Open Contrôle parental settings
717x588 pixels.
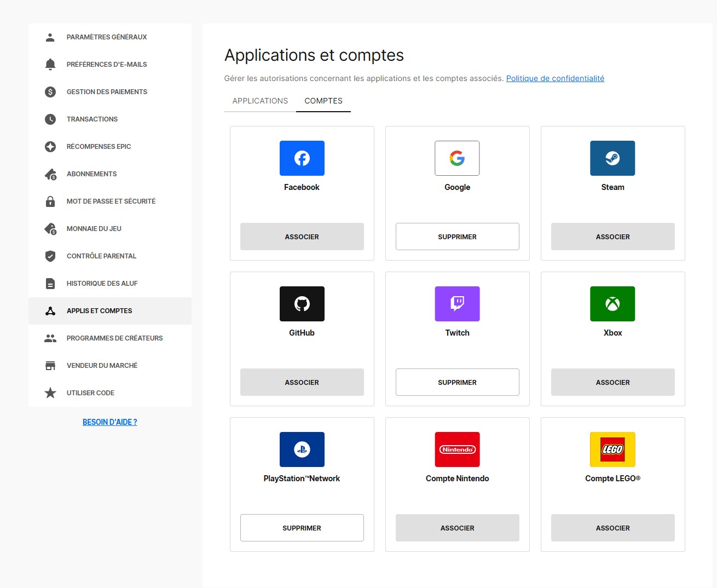pos(101,256)
